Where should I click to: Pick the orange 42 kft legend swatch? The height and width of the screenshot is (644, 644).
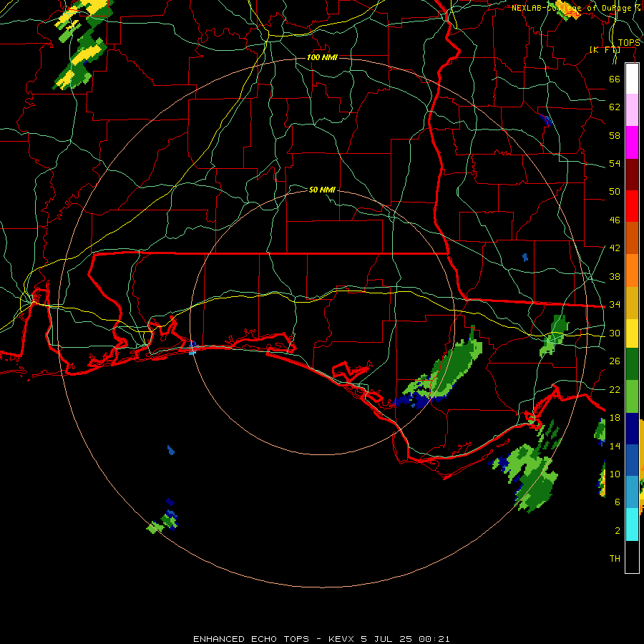point(632,270)
